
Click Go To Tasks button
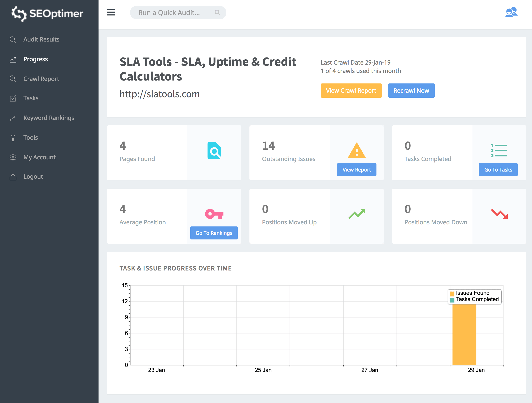pyautogui.click(x=498, y=169)
